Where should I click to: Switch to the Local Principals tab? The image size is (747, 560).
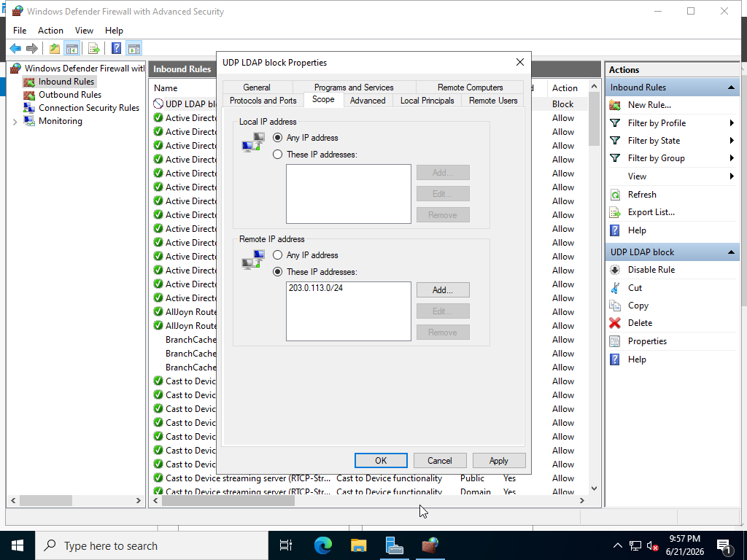pyautogui.click(x=427, y=101)
